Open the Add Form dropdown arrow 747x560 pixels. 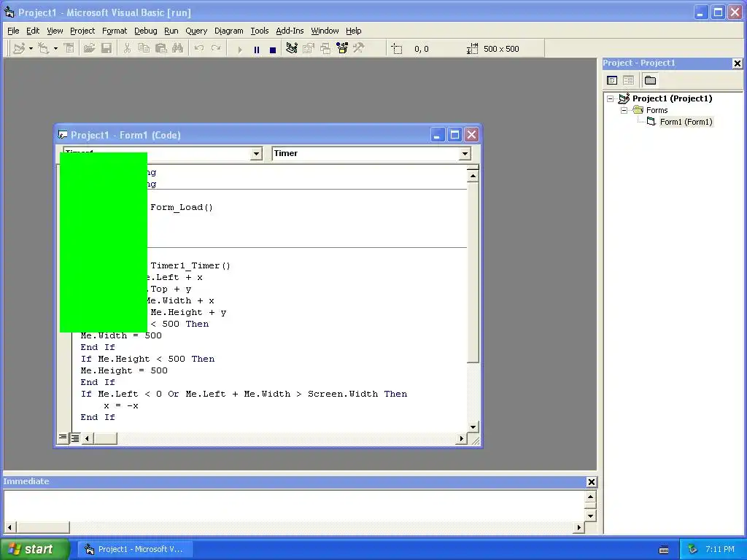click(55, 49)
